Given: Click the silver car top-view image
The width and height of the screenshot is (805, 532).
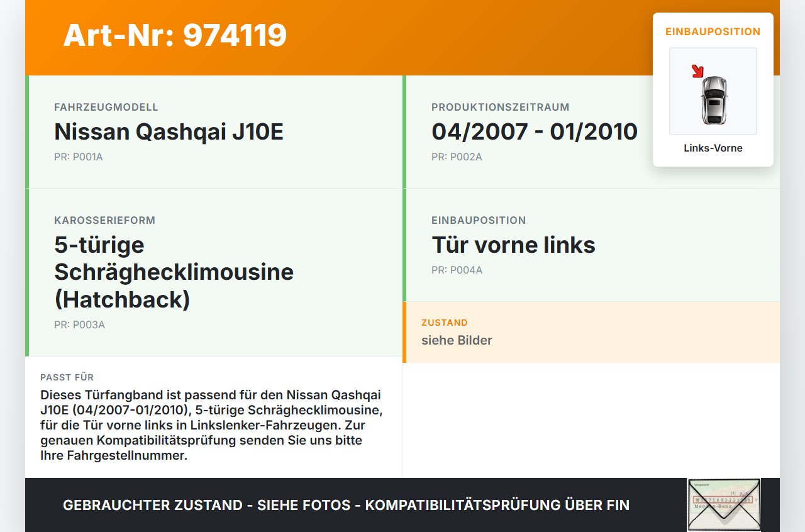Looking at the screenshot, I should [714, 99].
